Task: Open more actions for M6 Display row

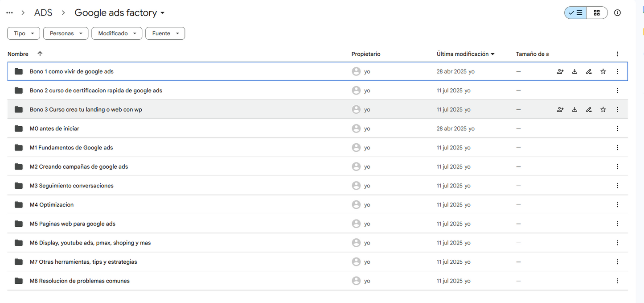Action: (617, 243)
